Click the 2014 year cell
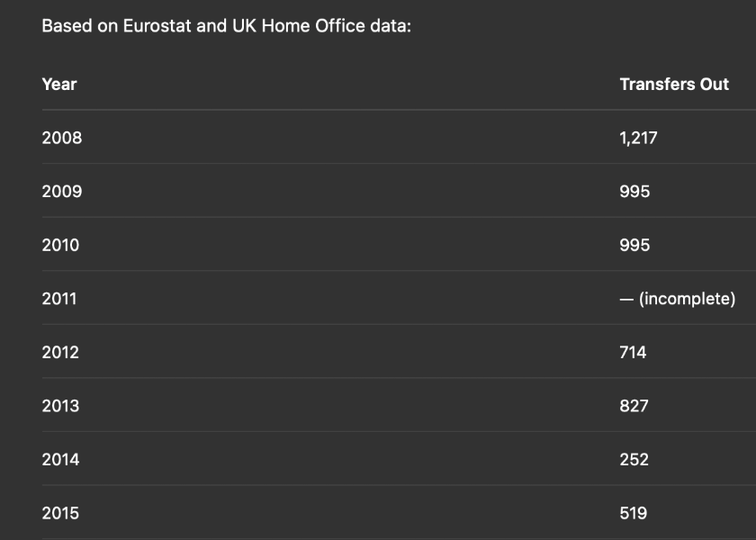 coord(60,459)
